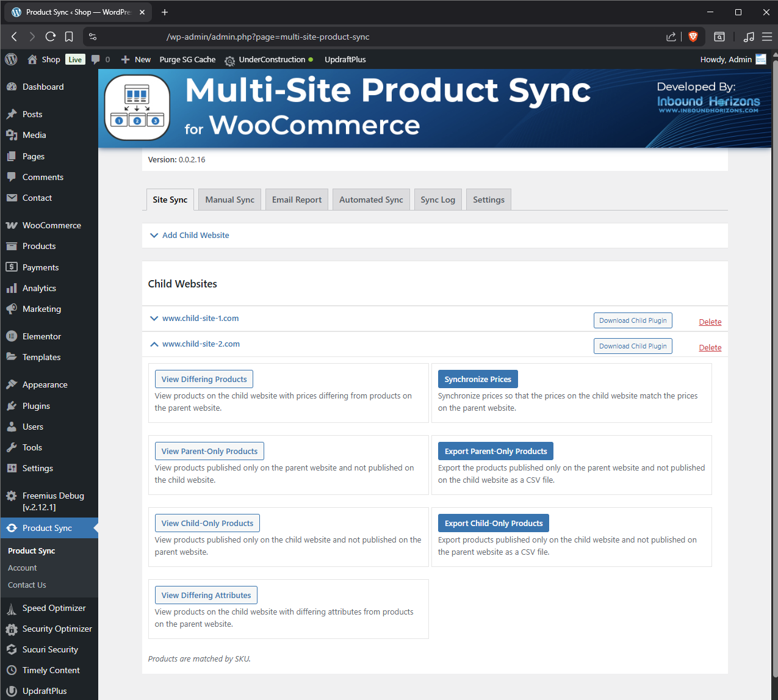
Task: Delete the www.child-site-1.com child website
Action: click(710, 322)
